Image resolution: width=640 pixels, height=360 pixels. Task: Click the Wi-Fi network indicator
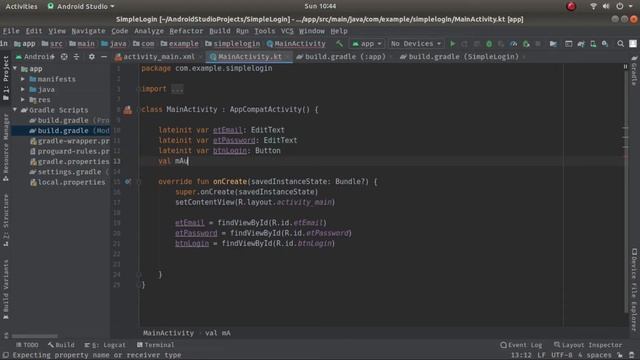tap(593, 6)
